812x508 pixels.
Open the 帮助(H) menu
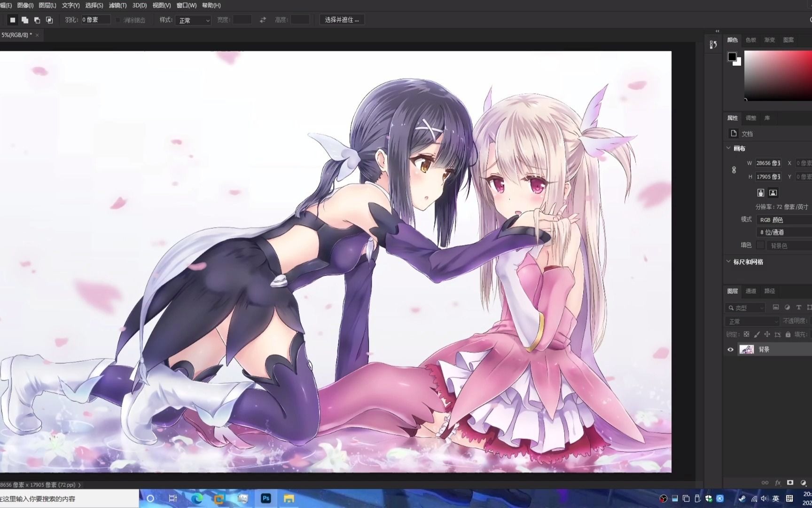tap(211, 5)
